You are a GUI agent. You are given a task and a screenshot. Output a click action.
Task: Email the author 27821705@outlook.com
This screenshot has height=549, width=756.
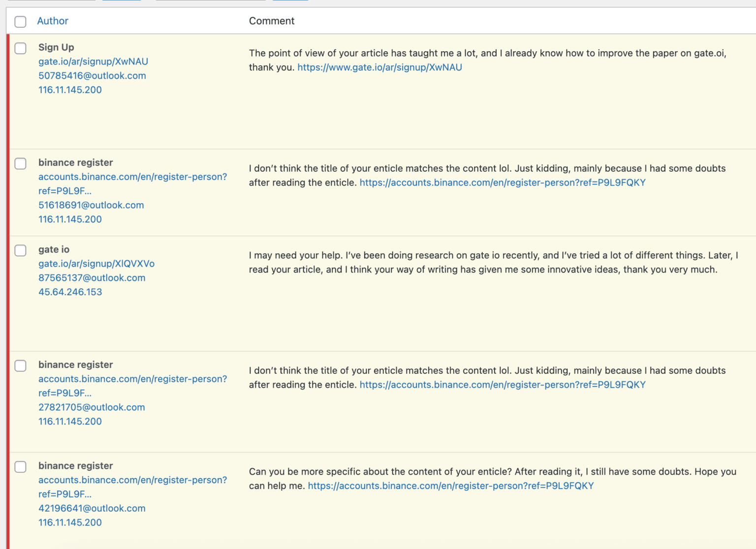tap(92, 407)
